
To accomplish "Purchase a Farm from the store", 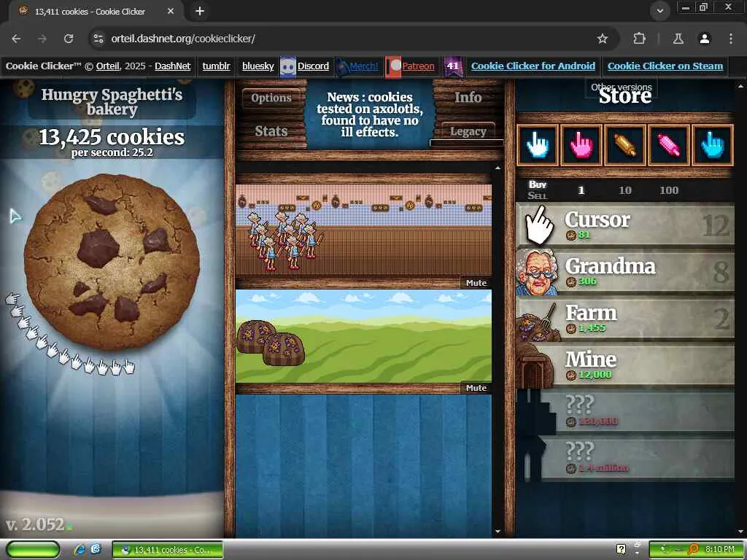I will coord(625,318).
